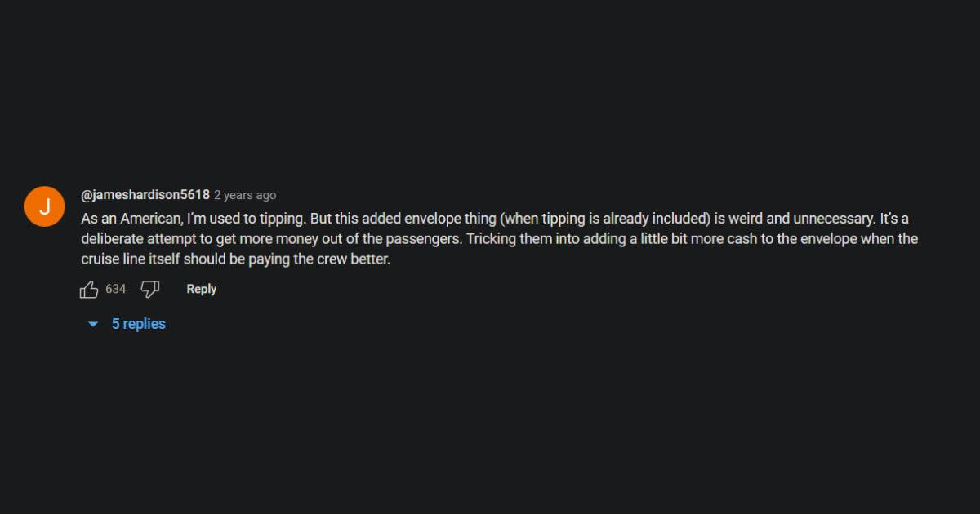Viewport: 980px width, 514px height.
Task: Like the comment with thumbs up
Action: pos(89,290)
